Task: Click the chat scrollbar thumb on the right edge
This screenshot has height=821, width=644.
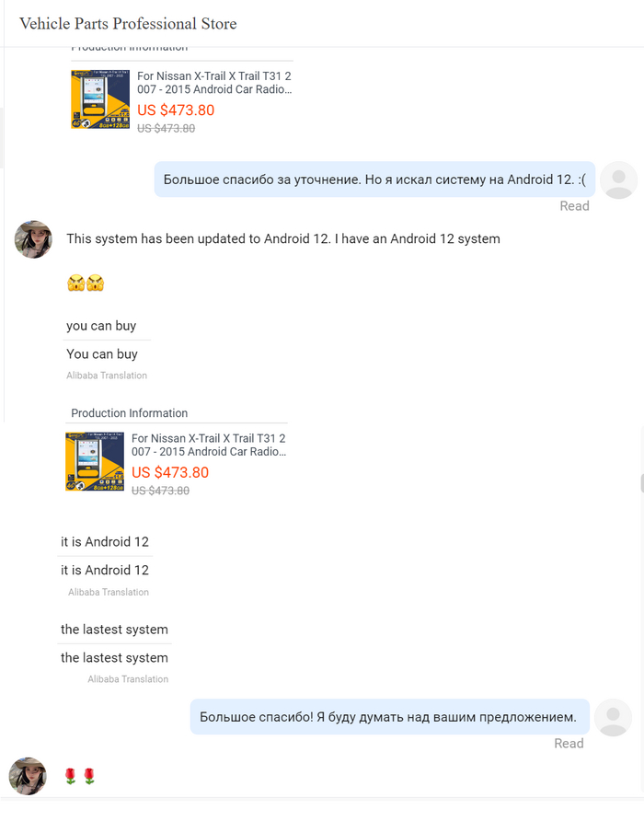Action: point(641,484)
